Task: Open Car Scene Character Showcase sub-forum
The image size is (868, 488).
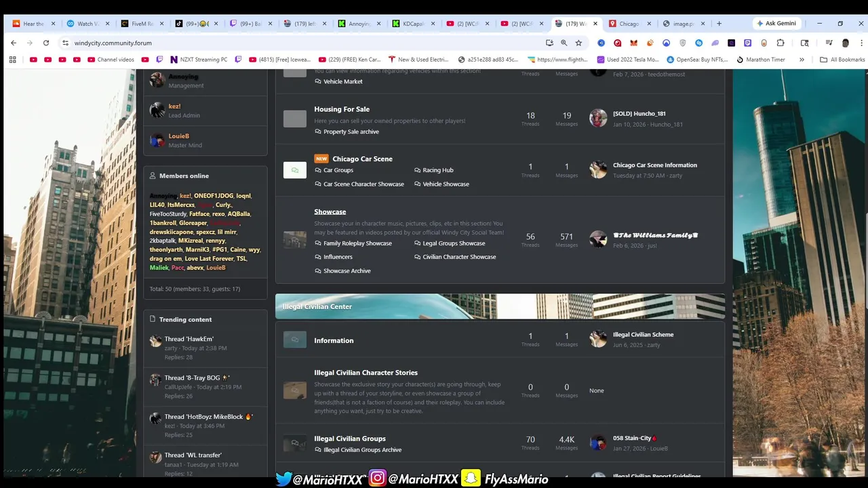Action: (363, 184)
